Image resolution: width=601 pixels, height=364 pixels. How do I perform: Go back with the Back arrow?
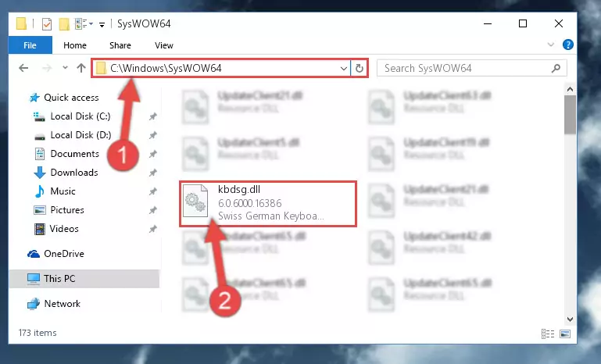coord(23,68)
